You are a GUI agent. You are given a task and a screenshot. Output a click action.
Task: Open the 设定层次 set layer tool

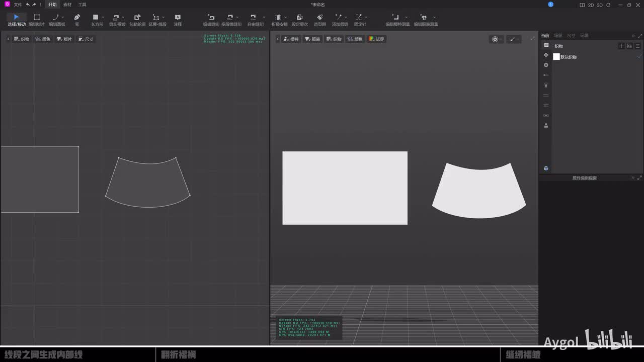[x=300, y=20]
